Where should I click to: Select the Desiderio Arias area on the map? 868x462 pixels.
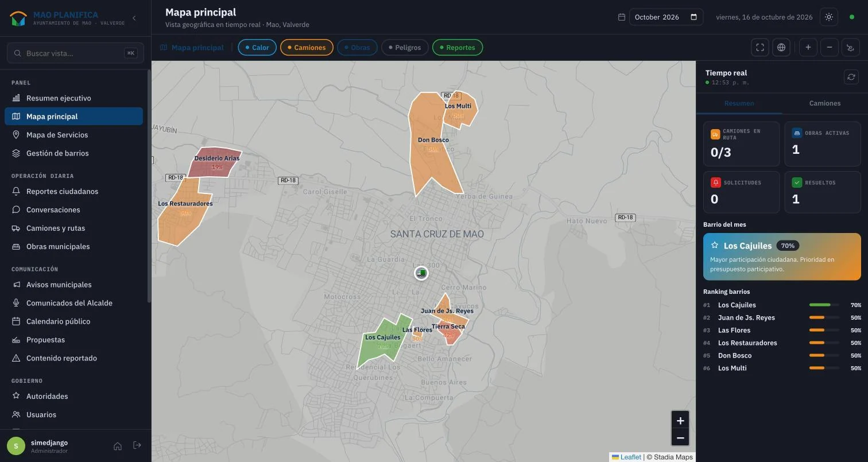(215, 164)
